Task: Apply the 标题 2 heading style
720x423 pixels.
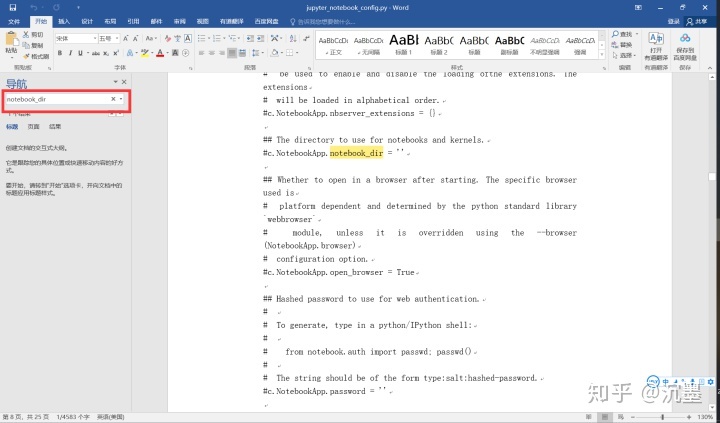Action: tap(439, 45)
